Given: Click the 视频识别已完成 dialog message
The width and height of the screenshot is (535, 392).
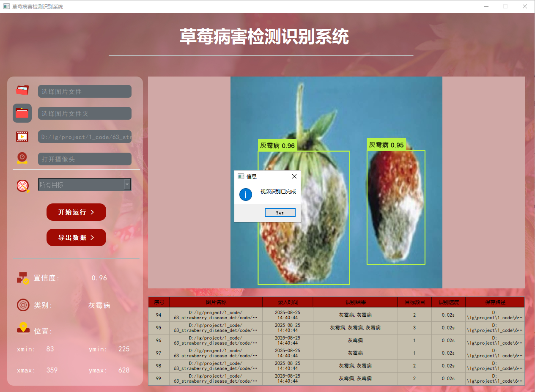Looking at the screenshot, I should click(x=278, y=192).
